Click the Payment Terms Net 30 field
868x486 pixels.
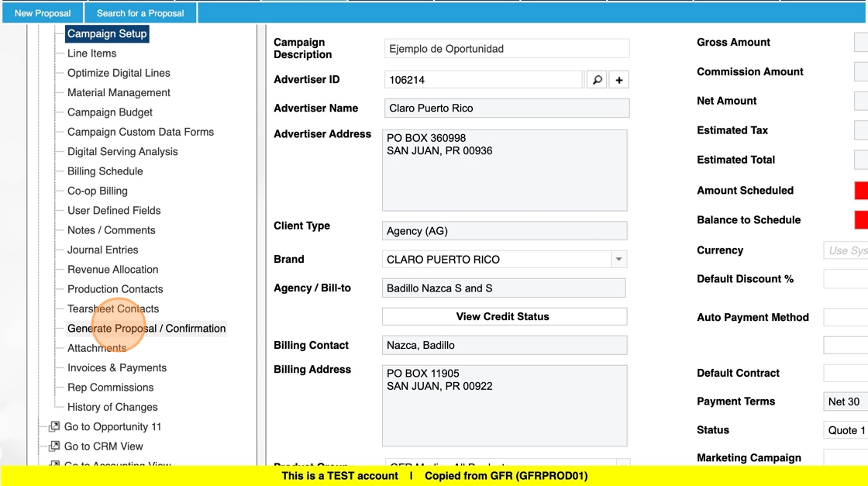pyautogui.click(x=846, y=402)
